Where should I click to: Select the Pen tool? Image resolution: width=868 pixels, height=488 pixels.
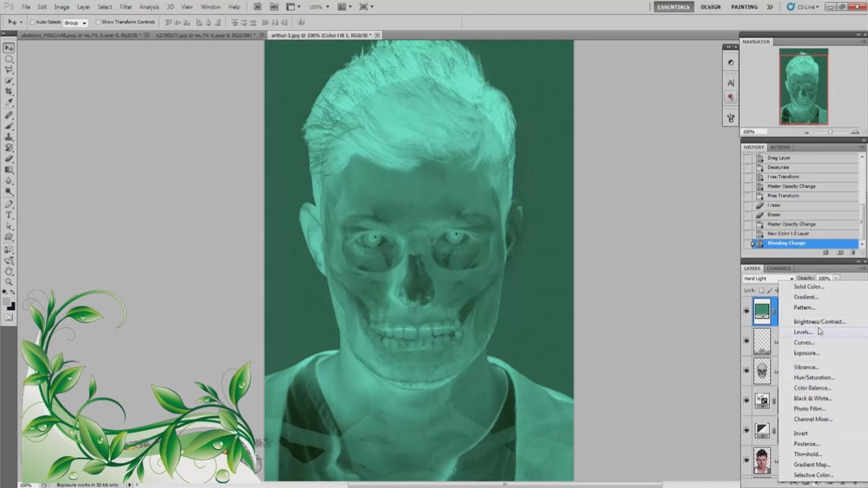point(9,203)
